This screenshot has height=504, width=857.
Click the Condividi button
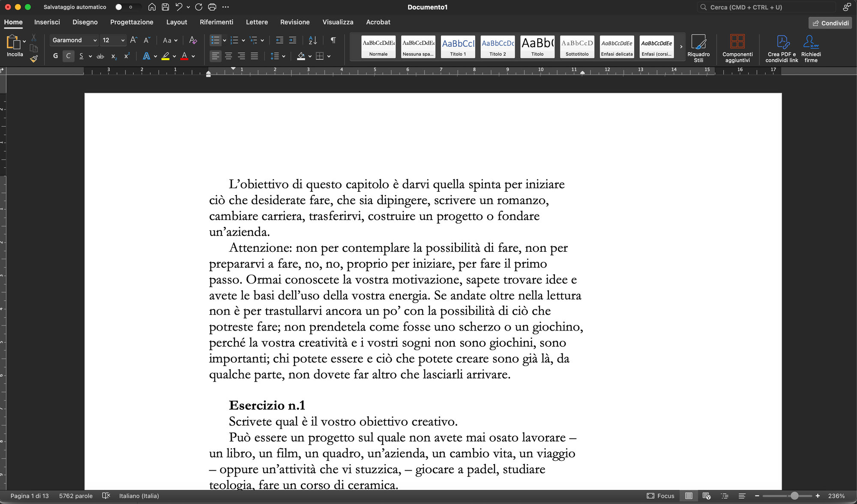pyautogui.click(x=830, y=23)
